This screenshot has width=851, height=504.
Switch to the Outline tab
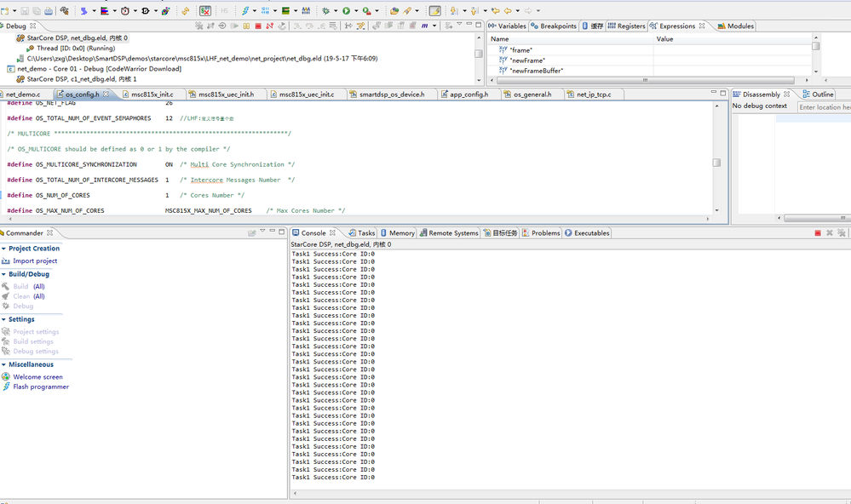(818, 94)
